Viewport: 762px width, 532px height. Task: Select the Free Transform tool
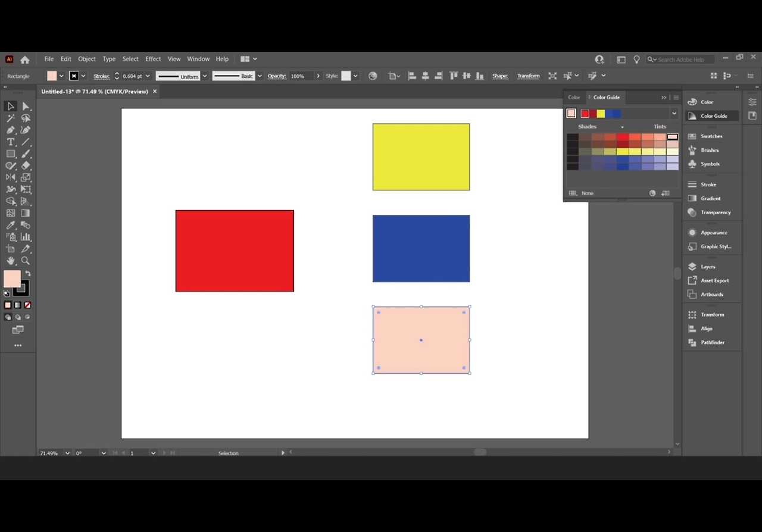coord(26,189)
